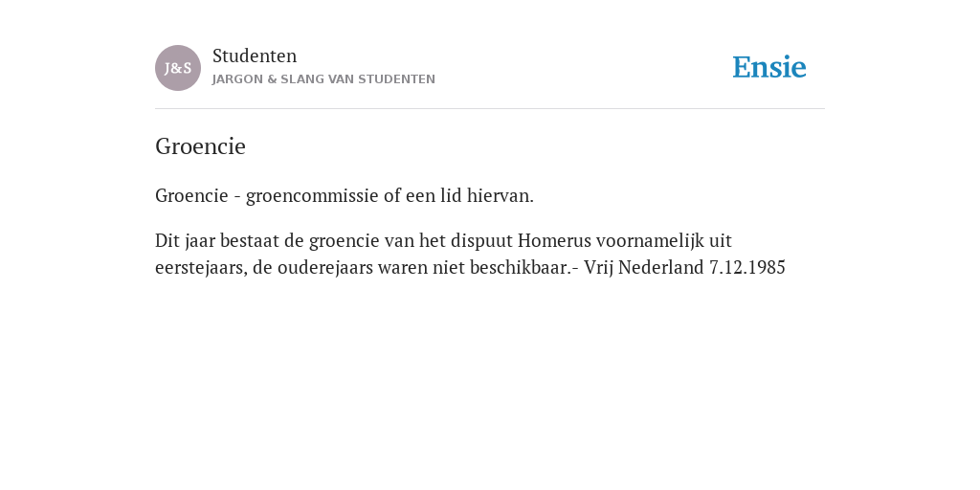
Task: Select the Studenten author name
Action: click(255, 56)
